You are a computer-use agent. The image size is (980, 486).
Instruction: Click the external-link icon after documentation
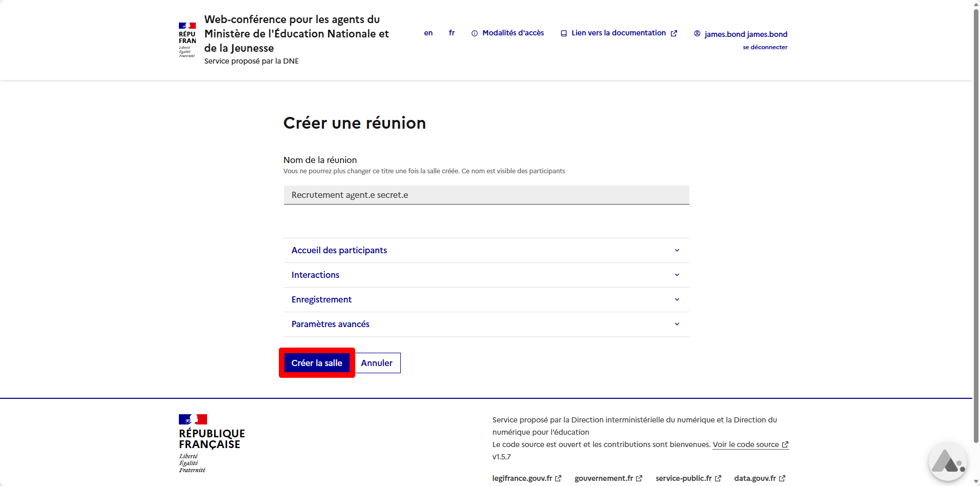click(x=674, y=33)
